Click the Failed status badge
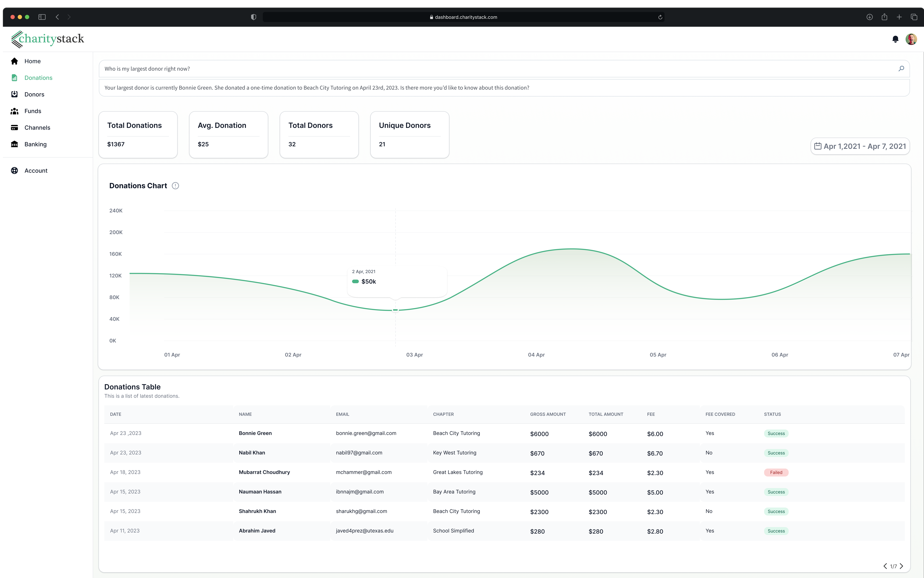Image resolution: width=924 pixels, height=578 pixels. tap(776, 473)
